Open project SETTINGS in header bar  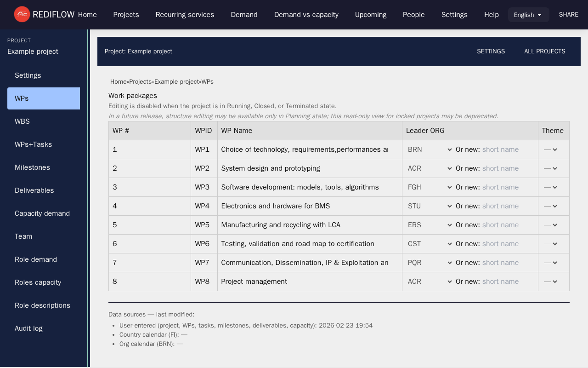491,52
